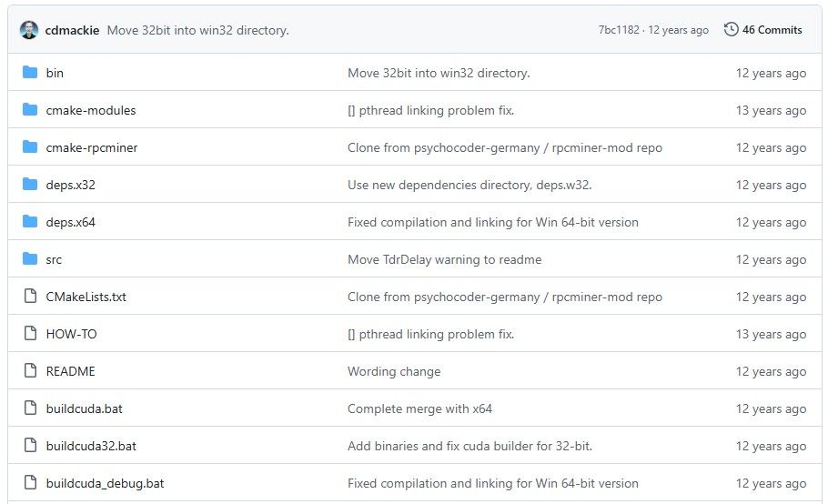Click the CMakeLists.txt file icon

[x=30, y=297]
